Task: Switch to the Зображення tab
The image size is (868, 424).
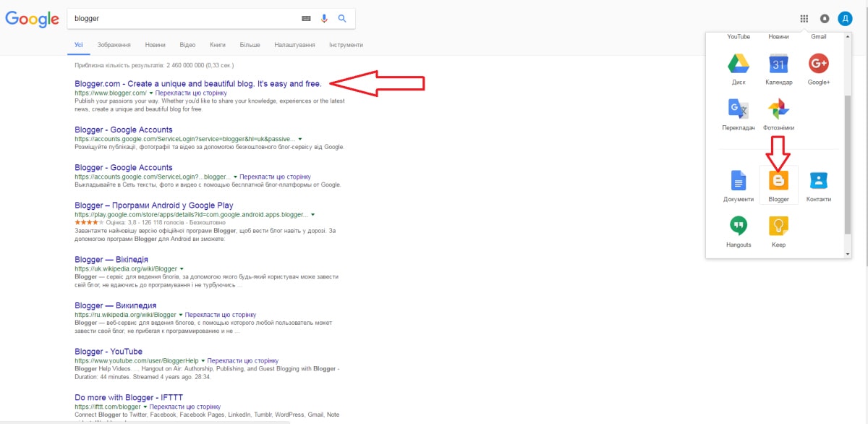Action: (x=114, y=45)
